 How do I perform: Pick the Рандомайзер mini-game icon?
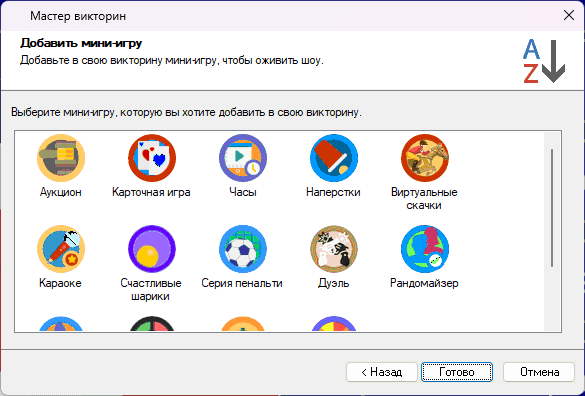(x=425, y=249)
